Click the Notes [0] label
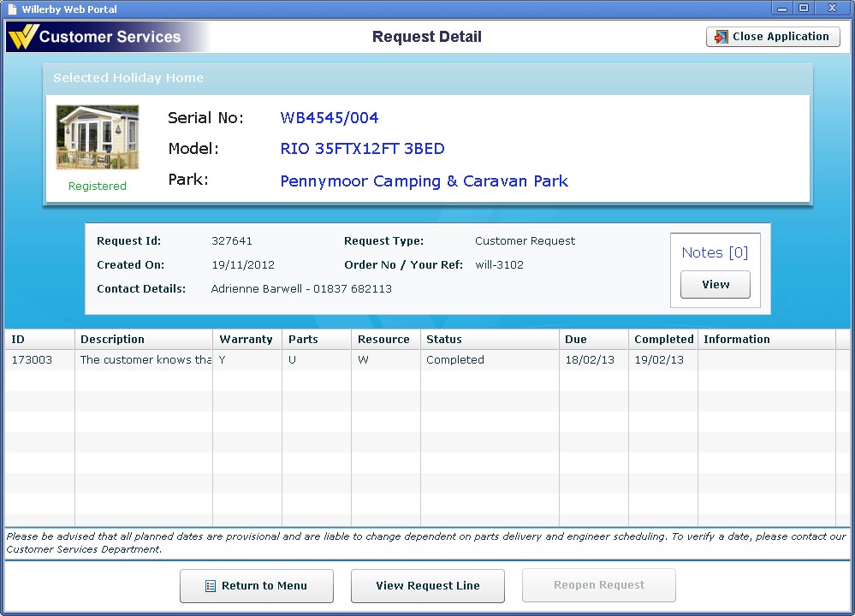The height and width of the screenshot is (616, 855). pos(715,252)
